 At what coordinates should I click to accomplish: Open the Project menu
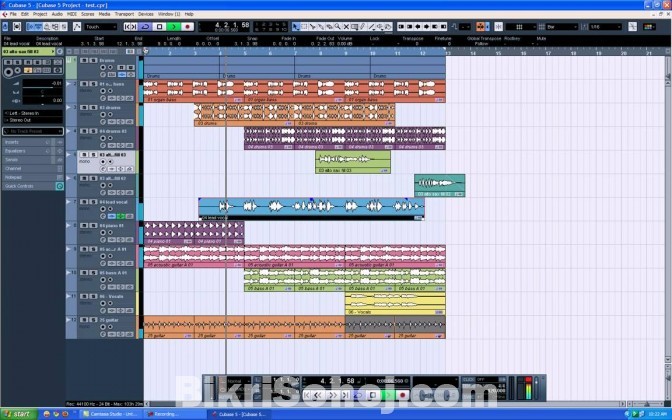point(40,14)
